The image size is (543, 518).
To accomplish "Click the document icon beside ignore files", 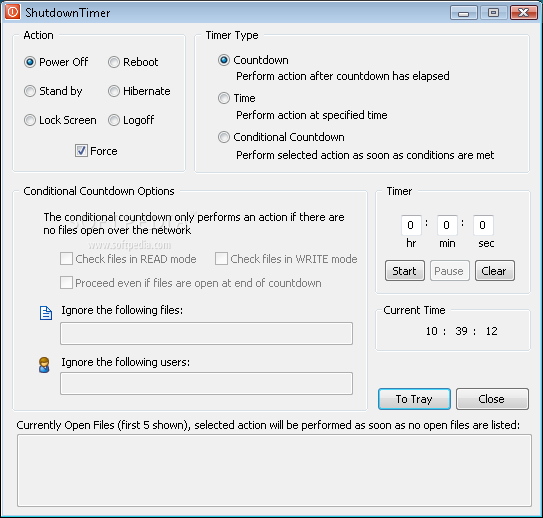I will (46, 313).
